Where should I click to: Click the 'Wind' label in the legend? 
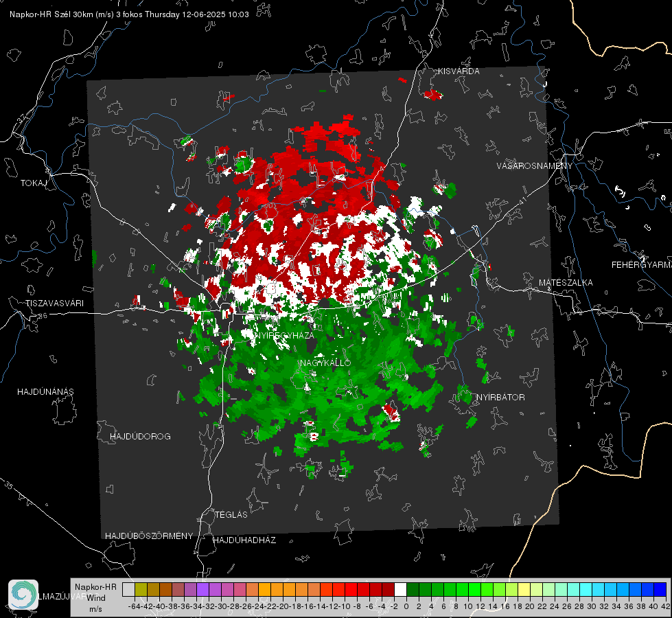pos(96,598)
